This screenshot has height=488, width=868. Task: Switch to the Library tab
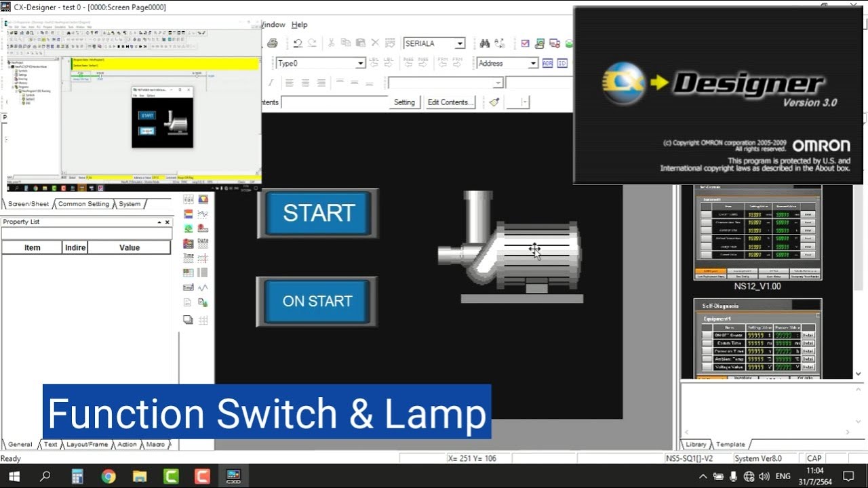(x=696, y=445)
